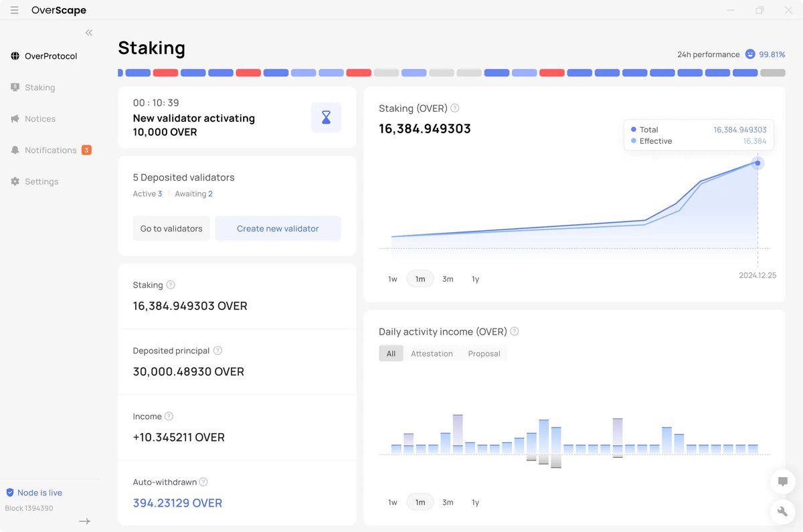Click the 2024.12.25 date label
The width and height of the screenshot is (803, 532).
tap(757, 276)
